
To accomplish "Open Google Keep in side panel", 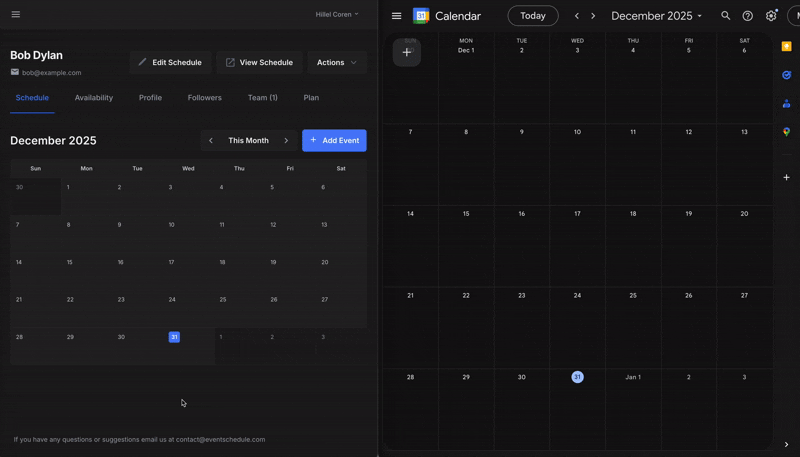I will (787, 47).
